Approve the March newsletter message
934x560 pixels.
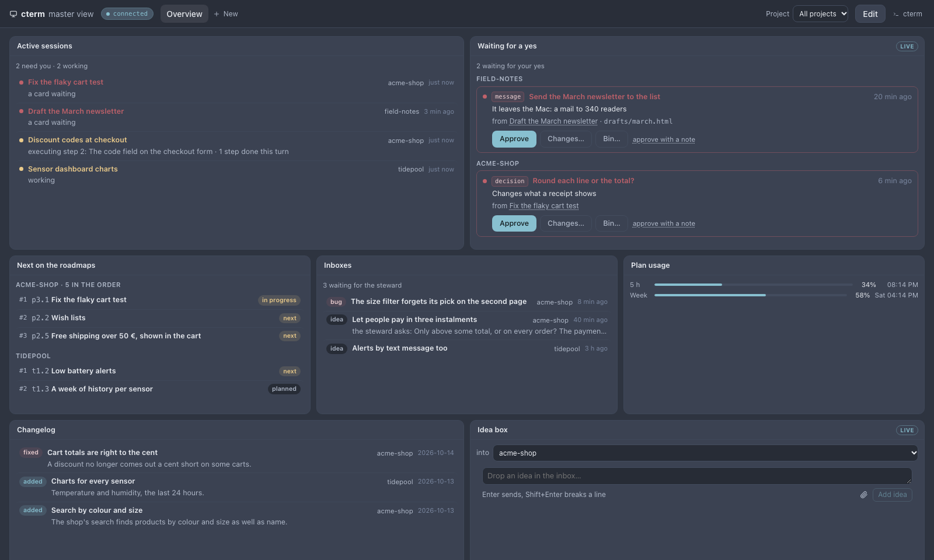514,139
